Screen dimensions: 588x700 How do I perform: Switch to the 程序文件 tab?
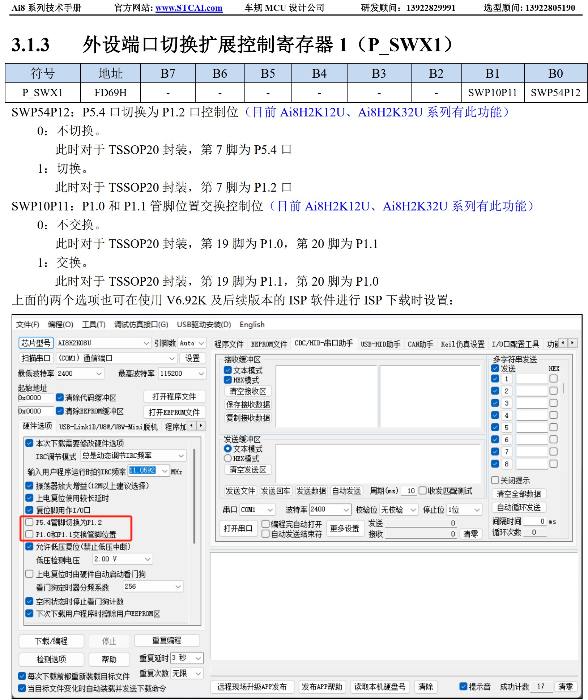pos(229,344)
